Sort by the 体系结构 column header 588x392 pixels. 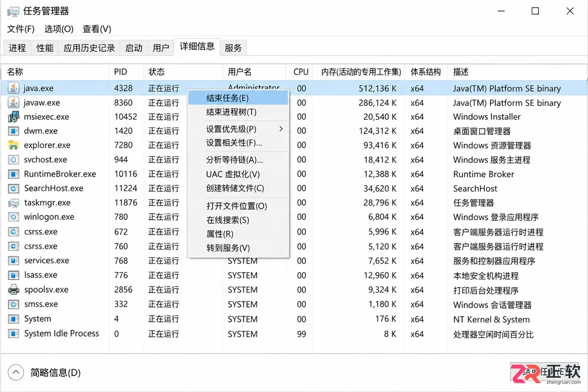[x=426, y=72]
